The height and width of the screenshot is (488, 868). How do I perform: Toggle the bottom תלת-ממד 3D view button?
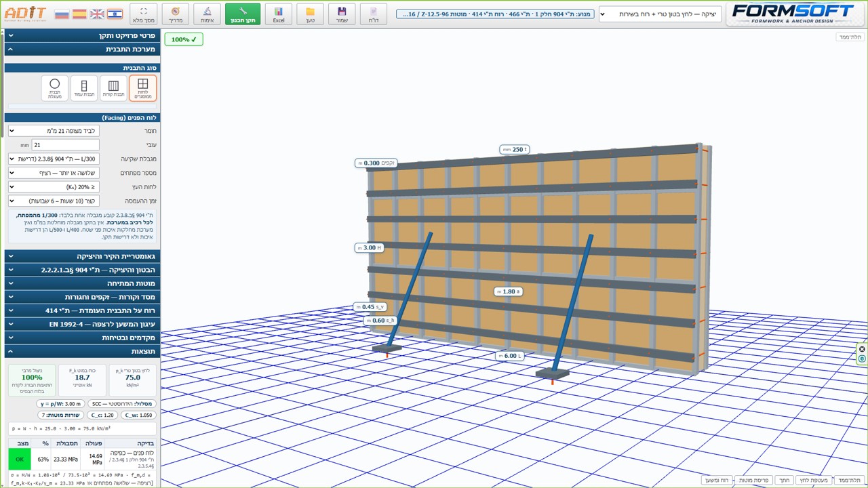click(x=850, y=480)
